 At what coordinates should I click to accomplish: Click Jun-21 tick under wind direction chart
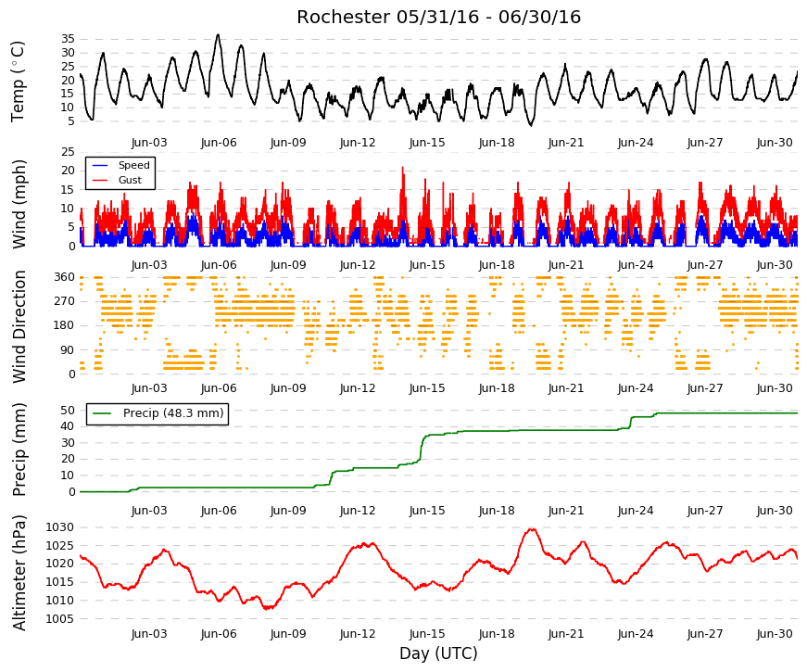tap(566, 388)
